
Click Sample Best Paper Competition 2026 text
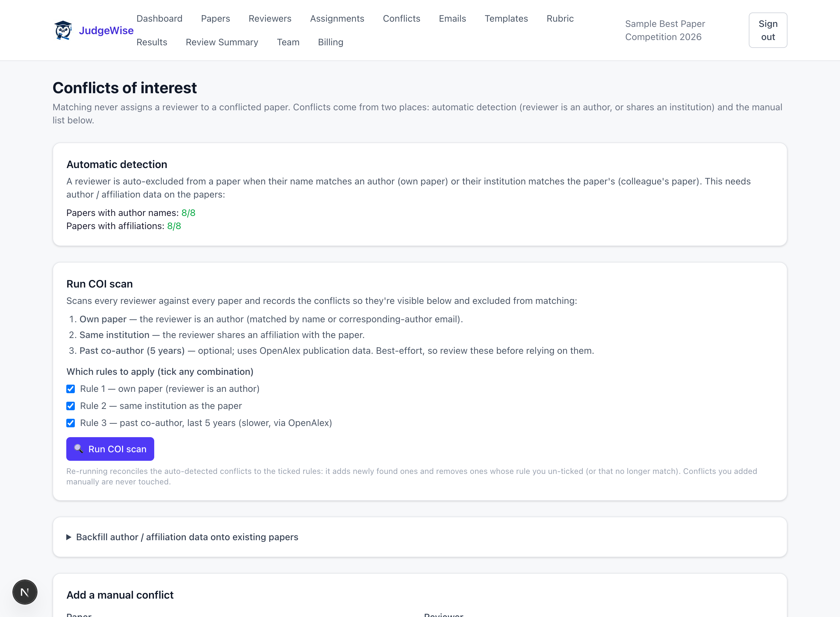pos(665,30)
